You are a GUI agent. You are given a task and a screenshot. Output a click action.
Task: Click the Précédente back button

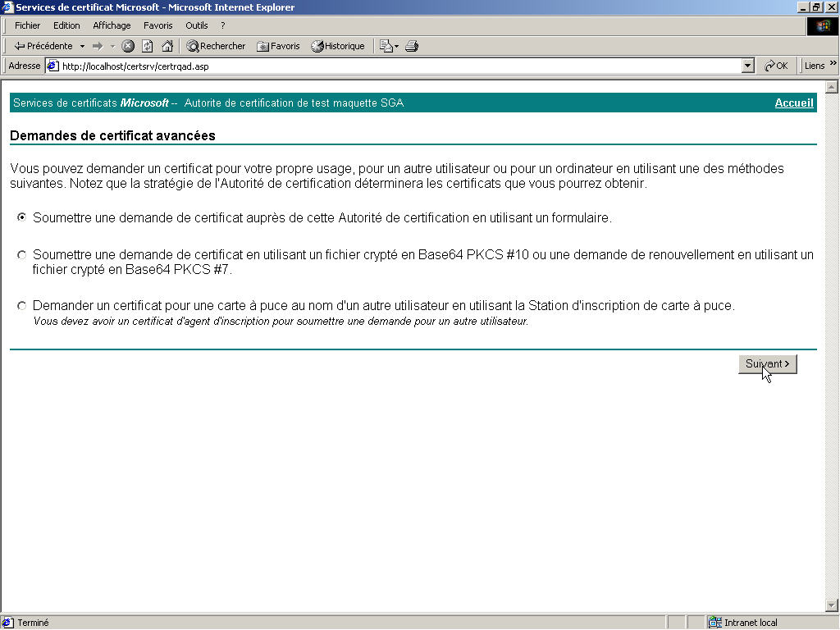43,46
